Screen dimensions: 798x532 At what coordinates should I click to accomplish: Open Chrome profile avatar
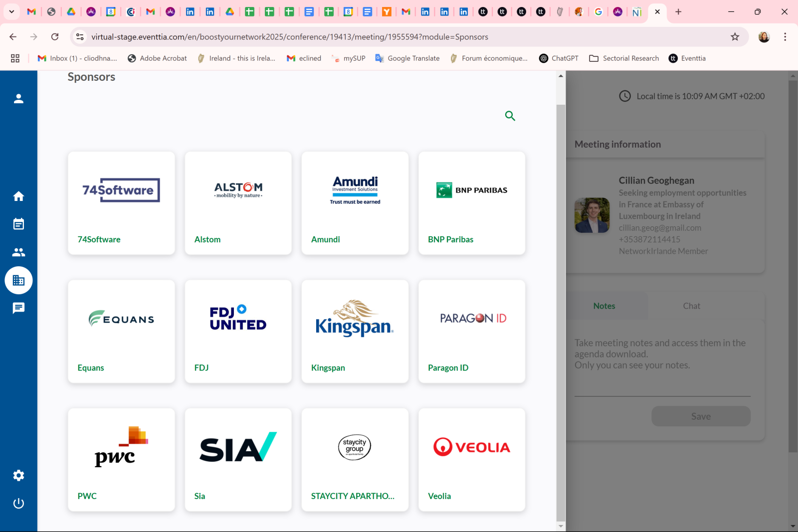(x=764, y=37)
